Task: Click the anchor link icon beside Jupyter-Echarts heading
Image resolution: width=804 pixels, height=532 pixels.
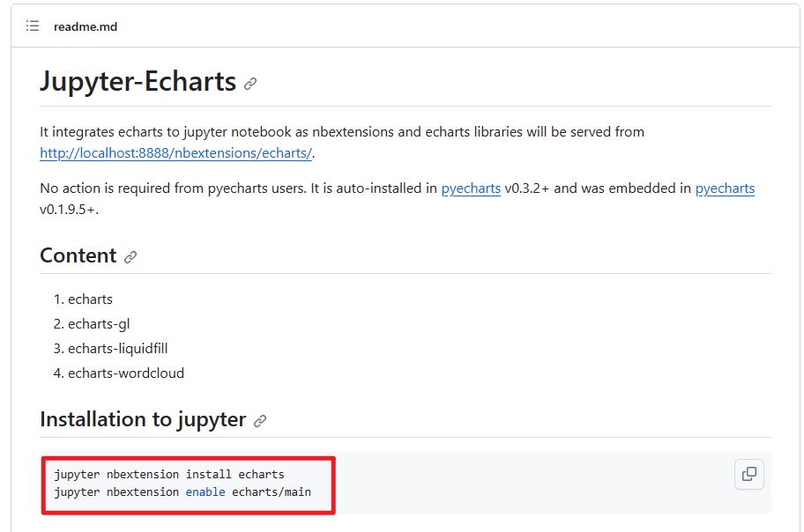Action: [x=250, y=84]
